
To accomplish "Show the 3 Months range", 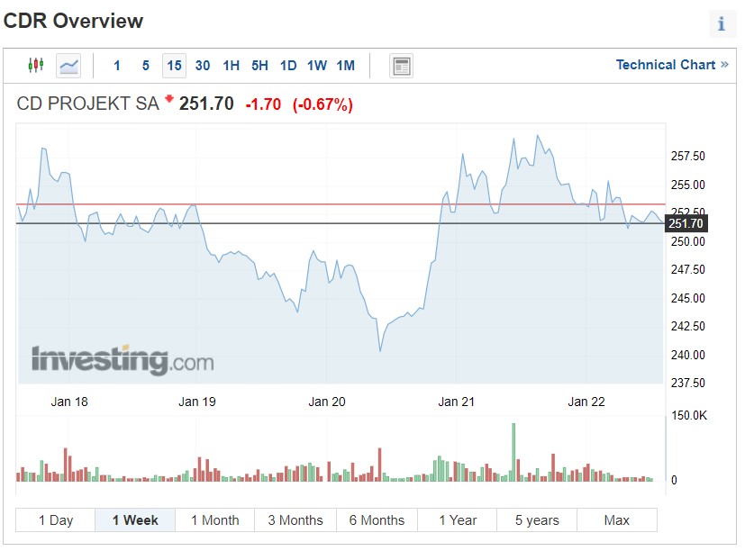I will tap(295, 520).
